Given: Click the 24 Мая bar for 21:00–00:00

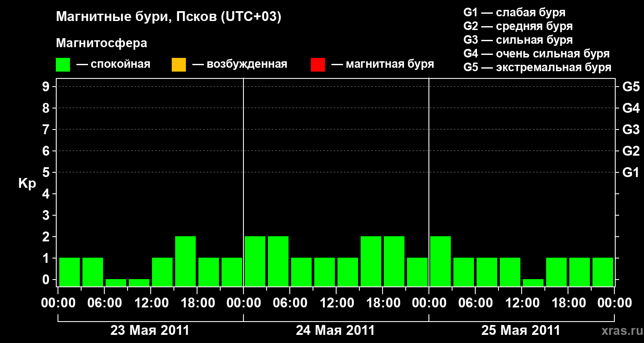Looking at the screenshot, I should (x=417, y=272).
